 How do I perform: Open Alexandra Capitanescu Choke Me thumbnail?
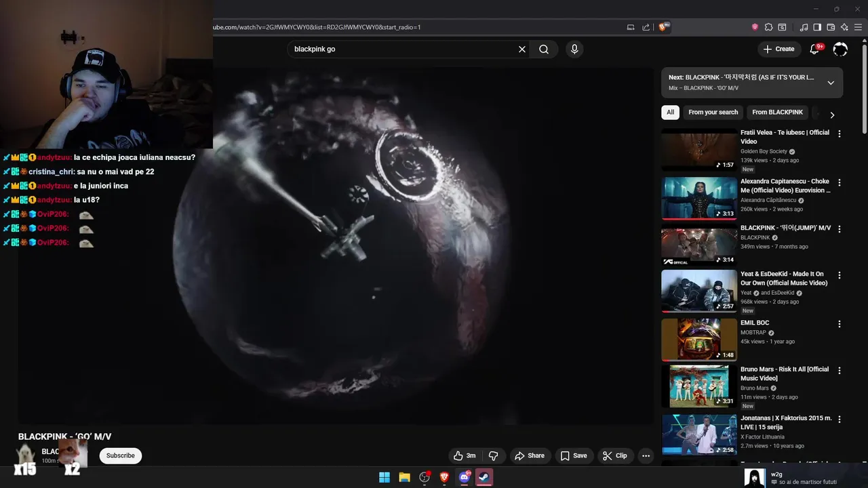(x=699, y=198)
